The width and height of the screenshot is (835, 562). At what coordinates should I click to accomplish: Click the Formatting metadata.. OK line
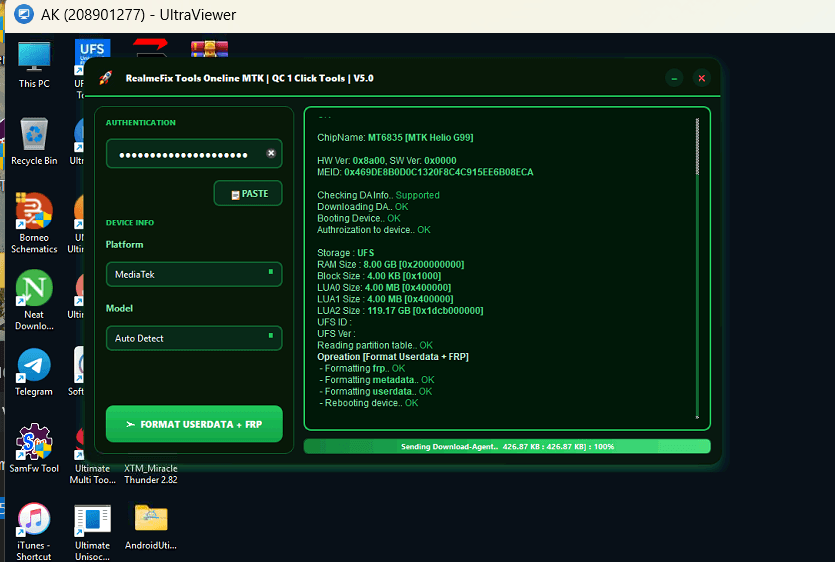point(376,380)
